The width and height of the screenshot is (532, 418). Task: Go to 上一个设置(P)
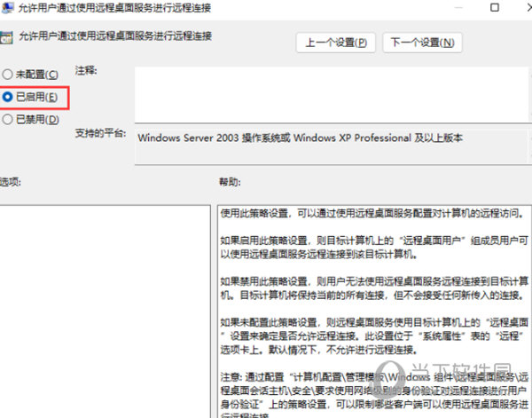tap(335, 43)
